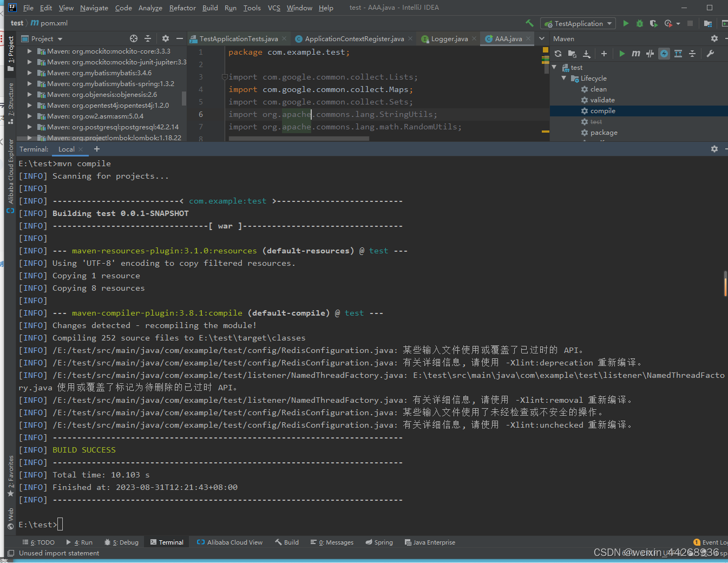
Task: Toggle Skip Tests Mode lightning icon
Action: [664, 54]
